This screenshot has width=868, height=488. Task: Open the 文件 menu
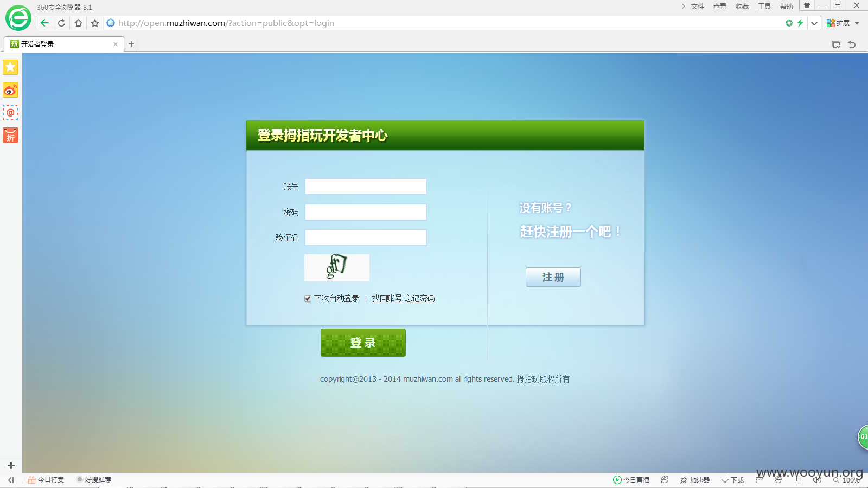(x=698, y=7)
